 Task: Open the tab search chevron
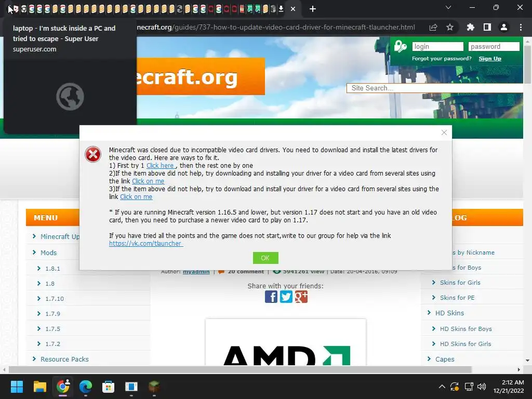(x=448, y=7)
